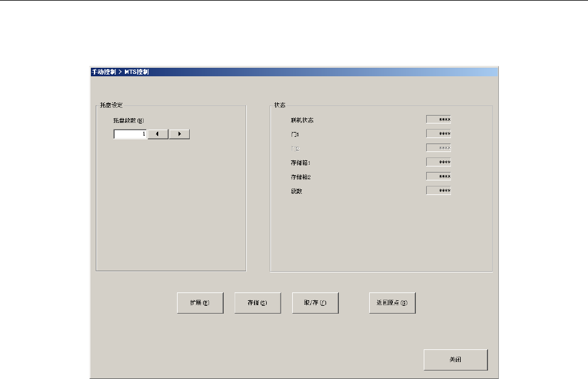Image resolution: width=588 pixels, height=379 pixels.
Task: Click the 存储 (S) button
Action: 258,303
